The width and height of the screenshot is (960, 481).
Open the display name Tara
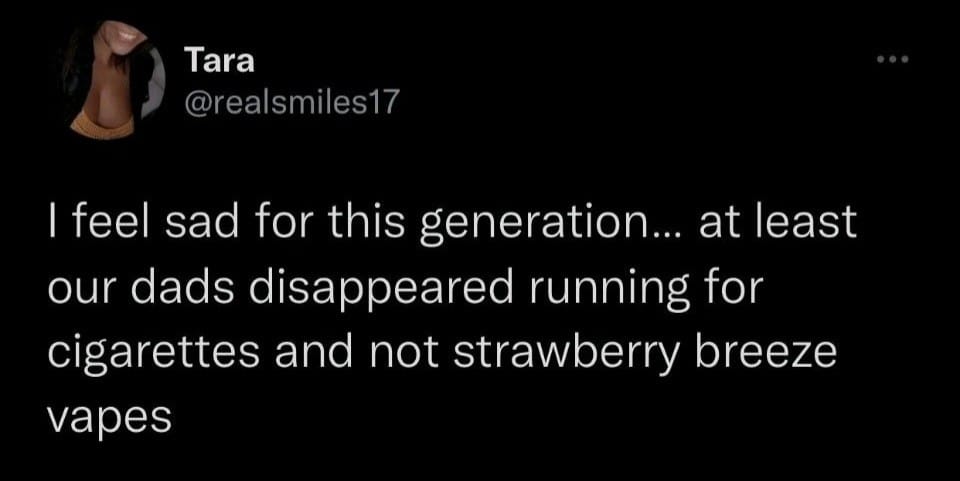click(220, 60)
